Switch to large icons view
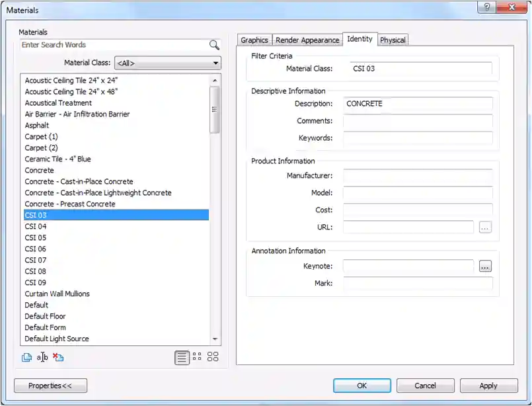The image size is (532, 406). (x=213, y=357)
